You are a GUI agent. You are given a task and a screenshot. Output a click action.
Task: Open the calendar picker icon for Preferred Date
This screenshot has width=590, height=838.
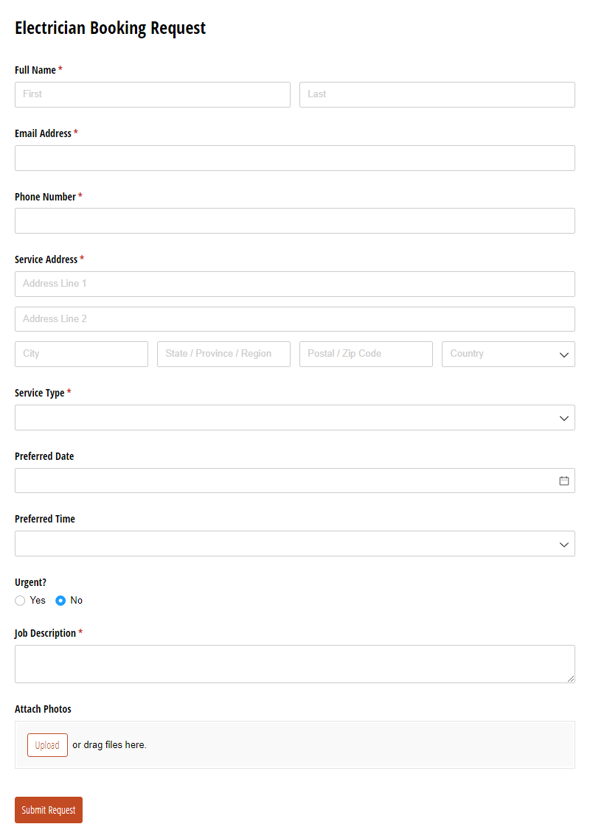[564, 481]
